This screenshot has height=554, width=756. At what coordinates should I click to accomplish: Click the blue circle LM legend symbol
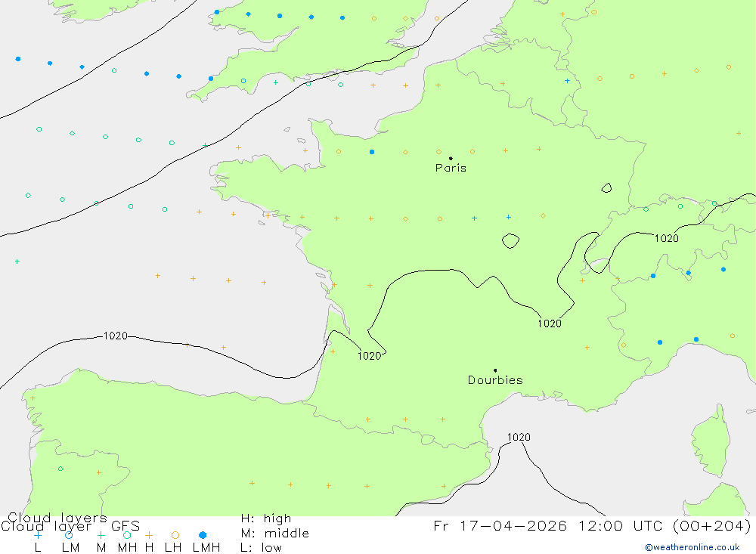(x=69, y=535)
